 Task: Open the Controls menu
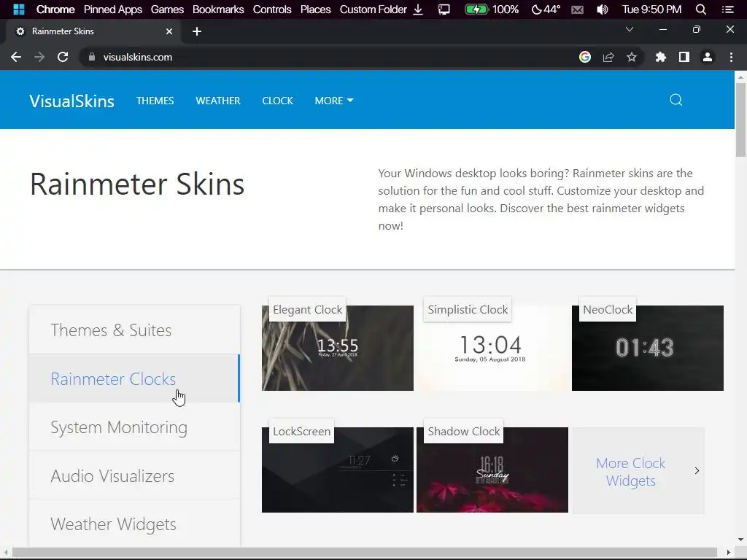(x=272, y=9)
